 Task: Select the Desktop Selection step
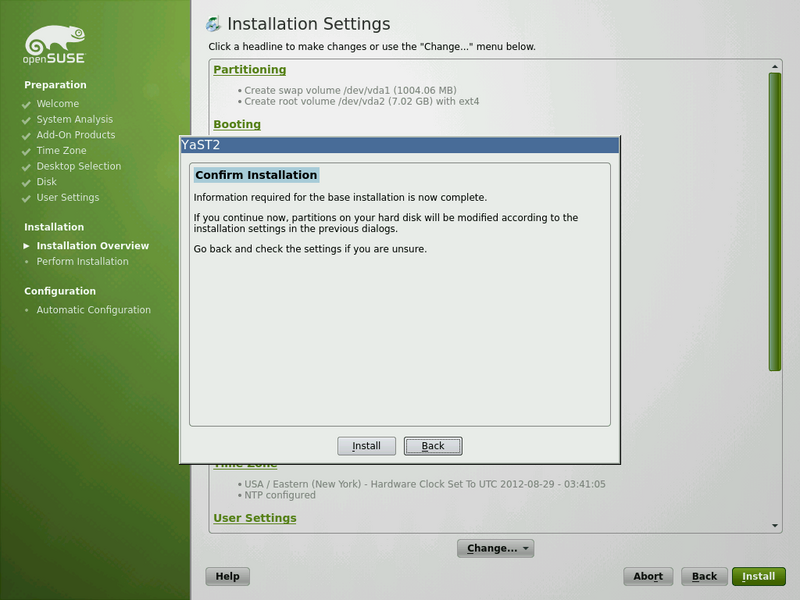(79, 166)
